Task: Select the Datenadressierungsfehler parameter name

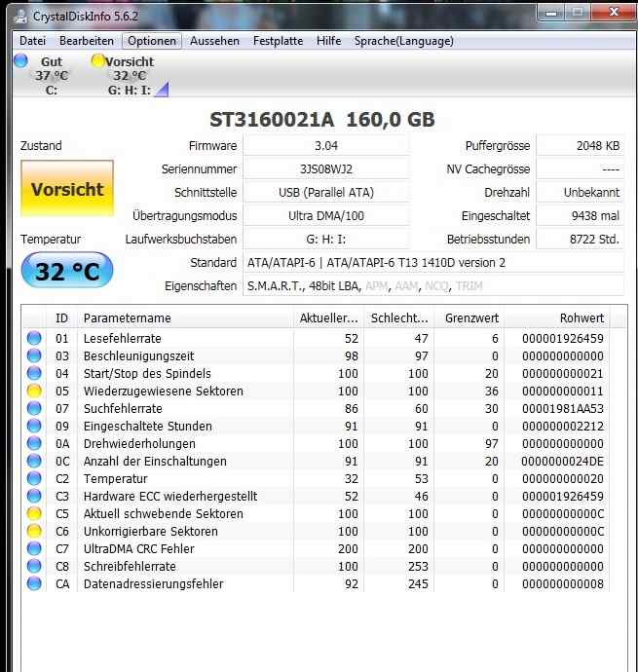Action: [x=154, y=584]
